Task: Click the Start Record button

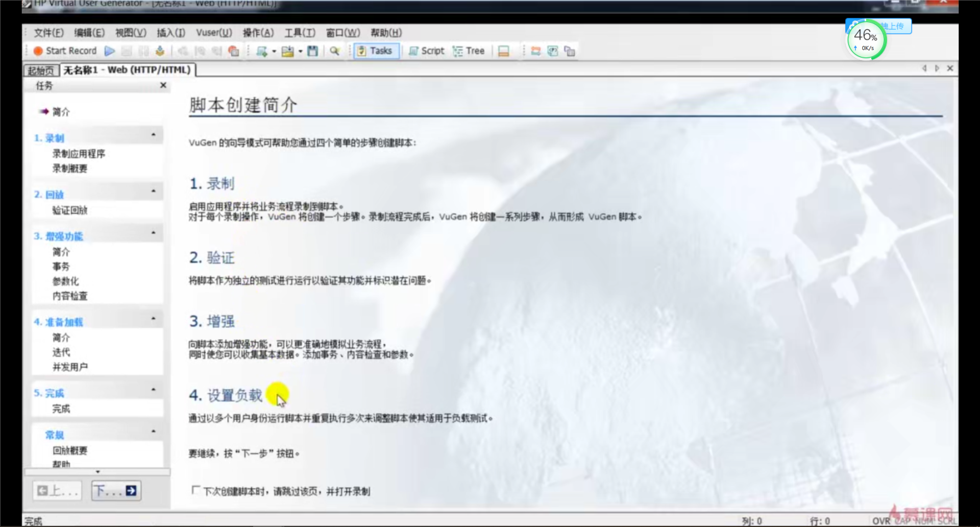Action: (65, 51)
